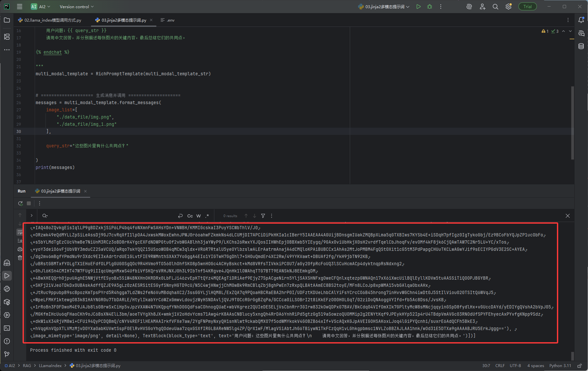Viewport: 588px width, 371px height.
Task: Rerun the script in Run panel
Action: point(20,203)
